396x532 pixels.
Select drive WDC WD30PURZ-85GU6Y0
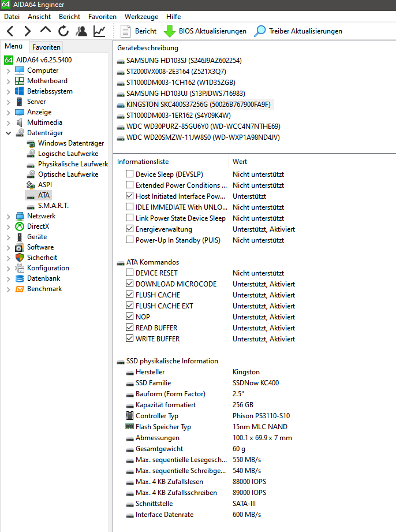(x=203, y=127)
